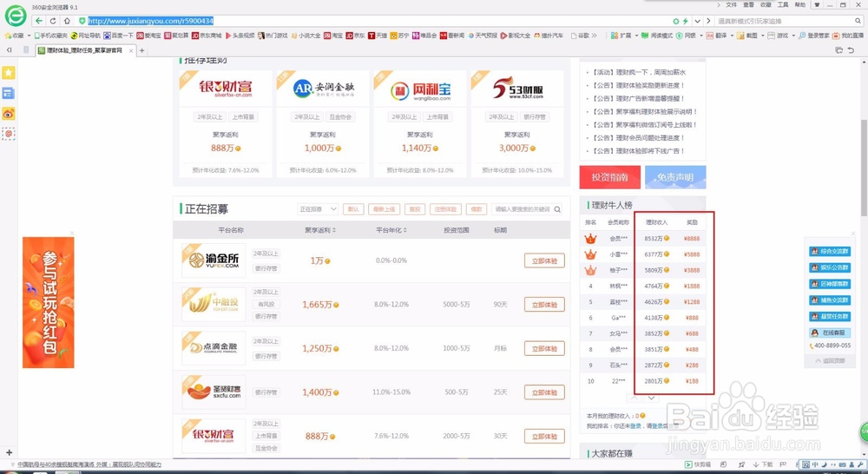Image resolution: width=868 pixels, height=474 pixels.
Task: Close the 理财体验 tab
Action: pyautogui.click(x=131, y=50)
